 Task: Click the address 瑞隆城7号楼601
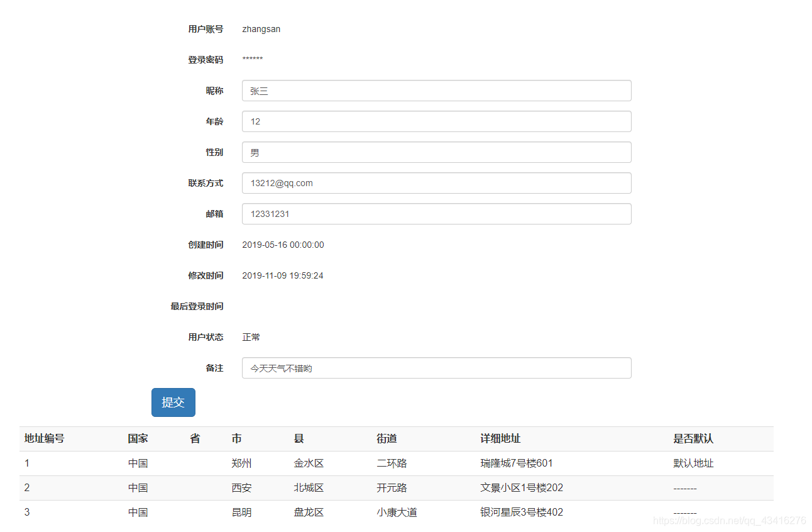pyautogui.click(x=517, y=463)
